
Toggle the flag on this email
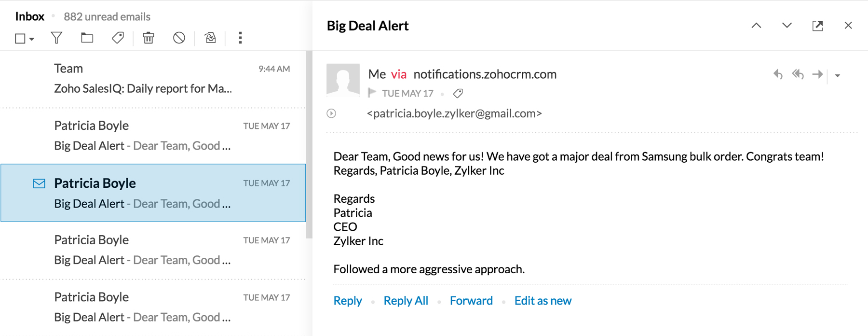372,93
